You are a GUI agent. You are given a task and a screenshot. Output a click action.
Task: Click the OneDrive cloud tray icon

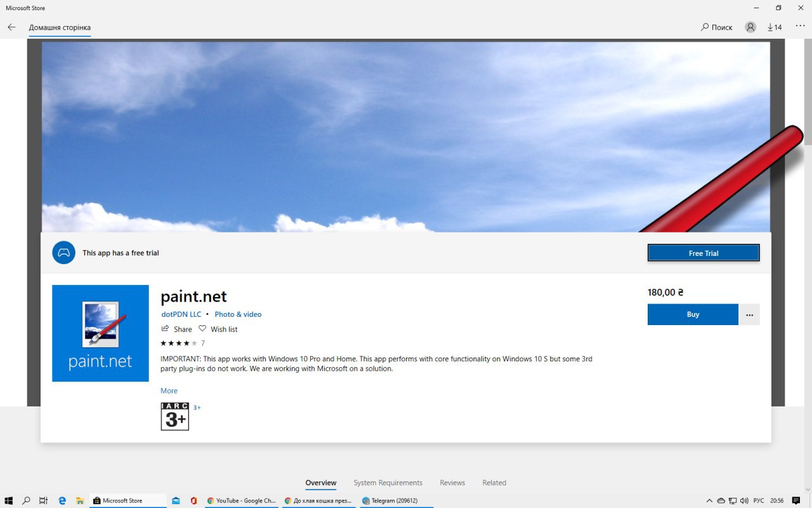[x=721, y=500]
